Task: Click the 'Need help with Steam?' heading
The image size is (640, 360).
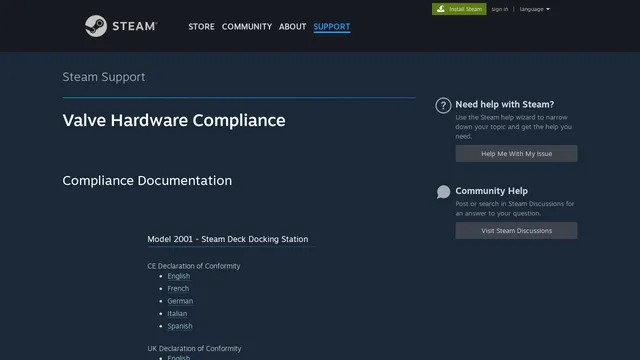Action: tap(504, 104)
